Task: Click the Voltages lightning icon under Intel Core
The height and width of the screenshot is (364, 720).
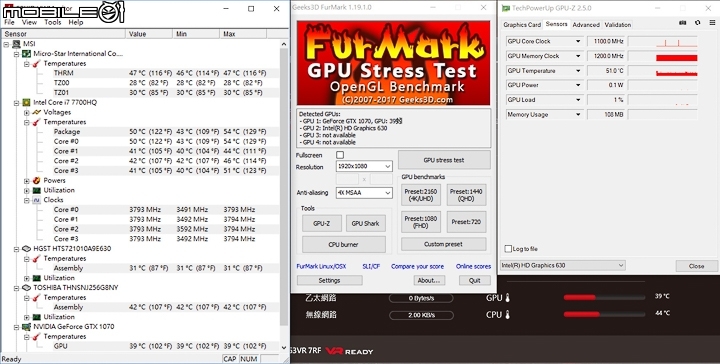Action: (x=37, y=112)
